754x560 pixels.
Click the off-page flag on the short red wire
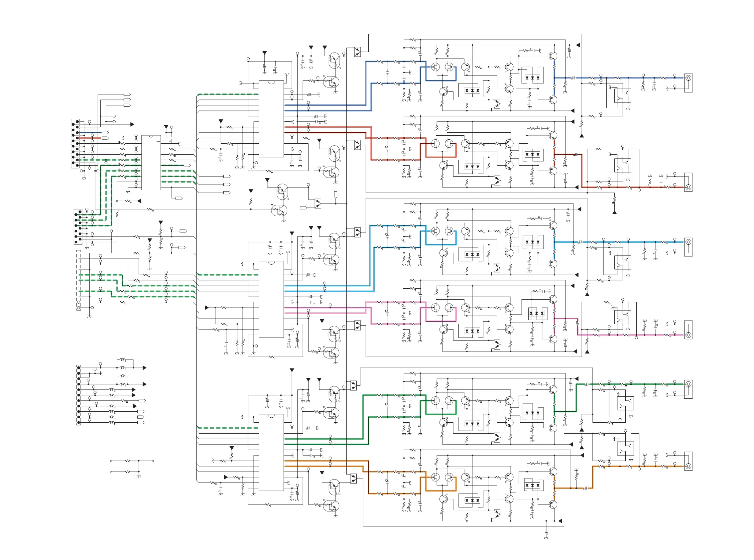click(x=105, y=138)
